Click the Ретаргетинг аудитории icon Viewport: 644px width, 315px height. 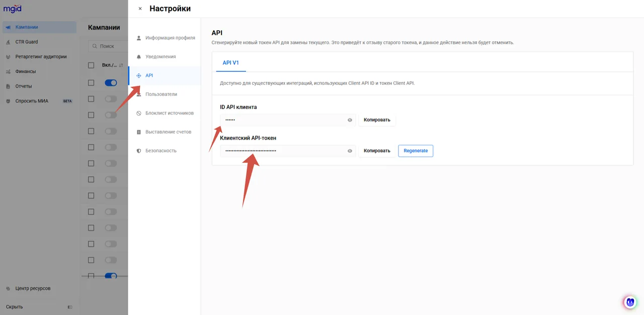click(x=8, y=57)
